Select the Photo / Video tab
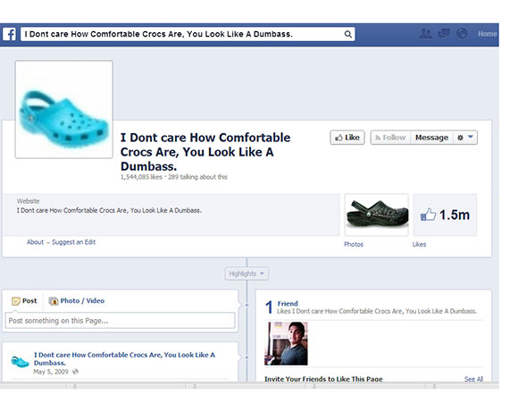The height and width of the screenshot is (420, 518). click(77, 301)
